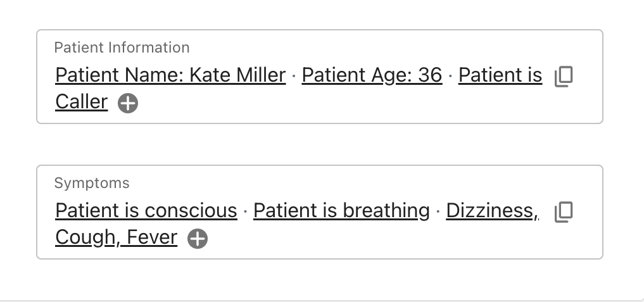644x302 pixels.
Task: Click dot separator between conscious and breathing
Action: [x=246, y=211]
